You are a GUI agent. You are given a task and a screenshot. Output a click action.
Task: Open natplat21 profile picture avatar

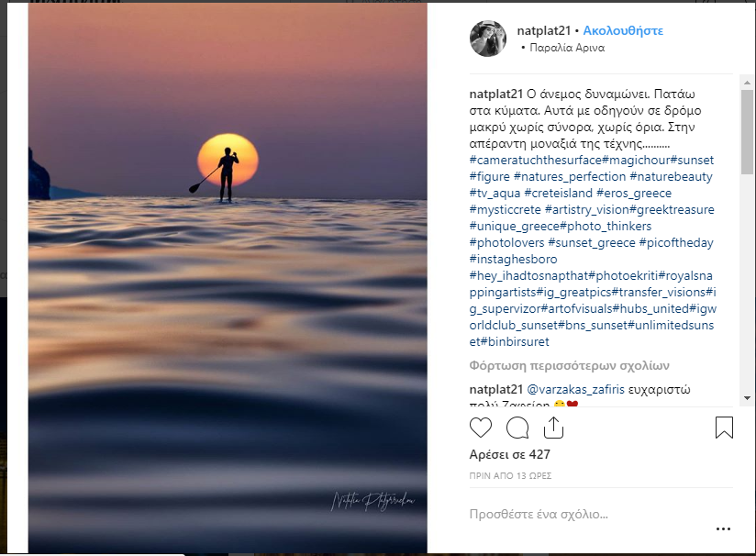coord(488,39)
